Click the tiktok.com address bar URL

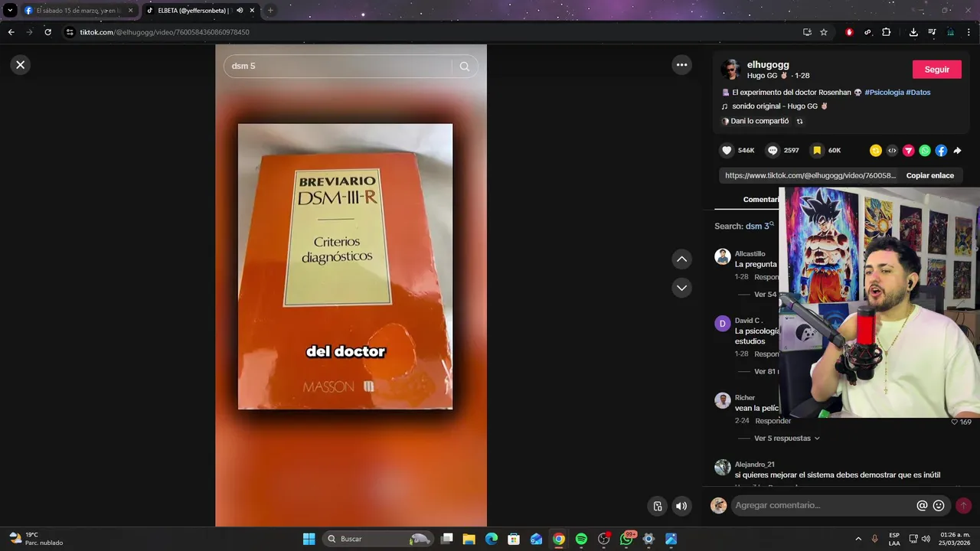pyautogui.click(x=165, y=32)
